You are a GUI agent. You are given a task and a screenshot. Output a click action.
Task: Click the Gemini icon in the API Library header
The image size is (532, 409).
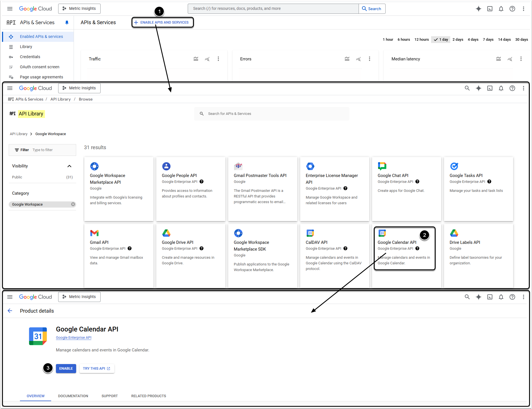478,88
